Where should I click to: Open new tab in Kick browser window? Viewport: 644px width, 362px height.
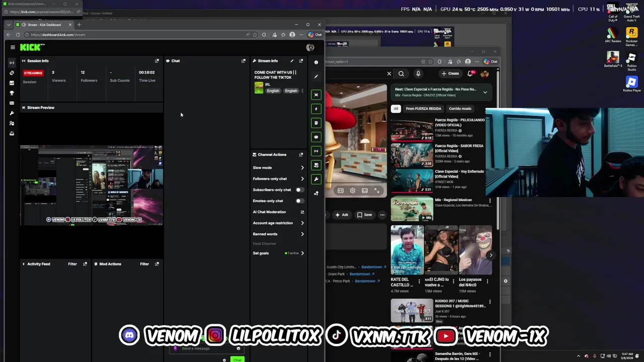(x=79, y=25)
